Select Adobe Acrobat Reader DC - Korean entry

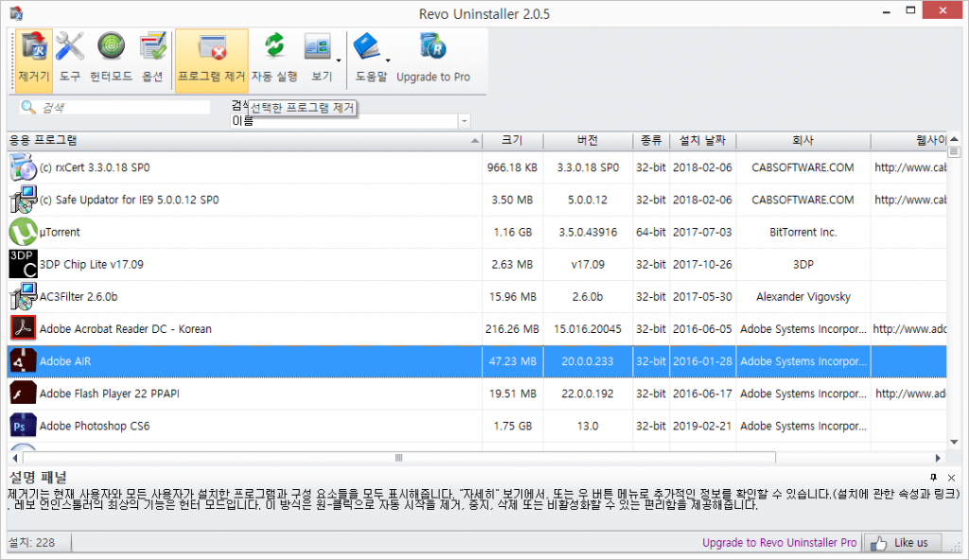coord(126,329)
